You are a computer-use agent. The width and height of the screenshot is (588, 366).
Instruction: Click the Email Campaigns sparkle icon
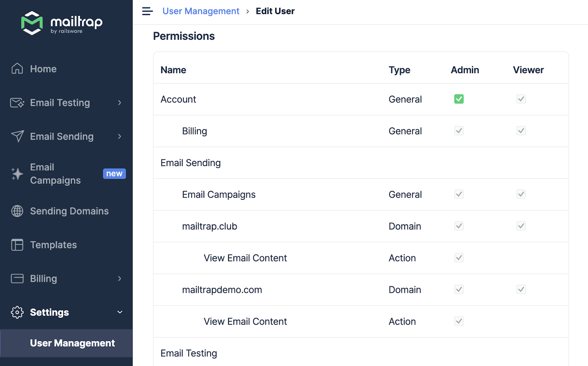17,174
